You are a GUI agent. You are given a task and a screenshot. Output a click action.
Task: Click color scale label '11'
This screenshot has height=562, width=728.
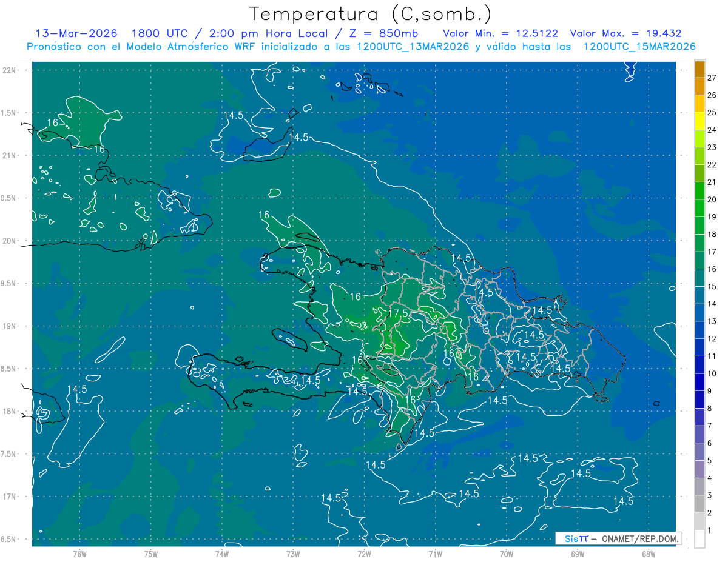point(712,356)
